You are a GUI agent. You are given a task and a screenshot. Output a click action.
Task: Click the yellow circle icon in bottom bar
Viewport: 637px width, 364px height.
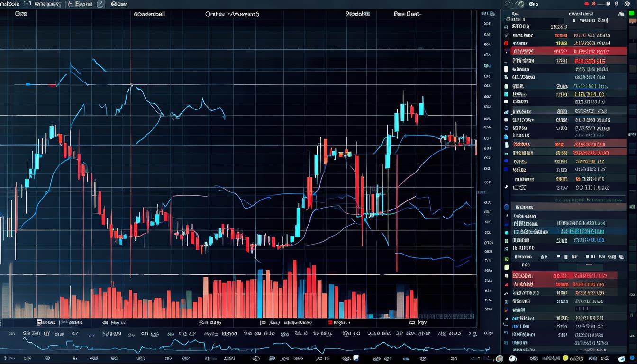[x=565, y=358]
